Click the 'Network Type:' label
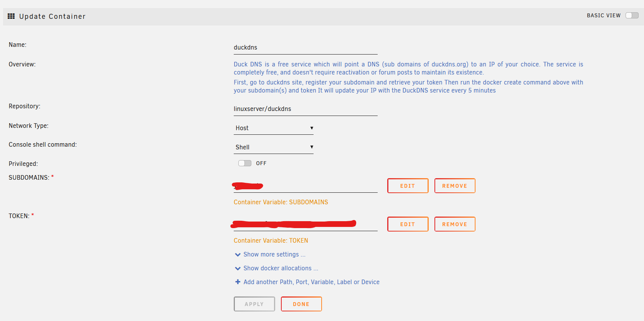The width and height of the screenshot is (644, 321). point(28,126)
